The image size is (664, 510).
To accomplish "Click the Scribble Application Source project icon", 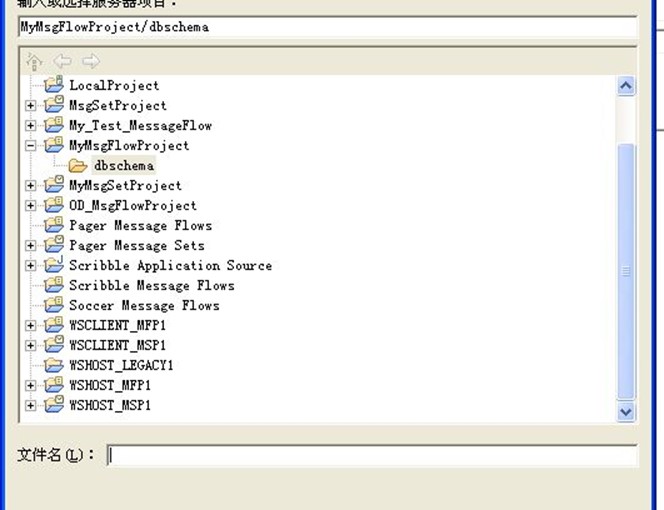I will pos(54,265).
